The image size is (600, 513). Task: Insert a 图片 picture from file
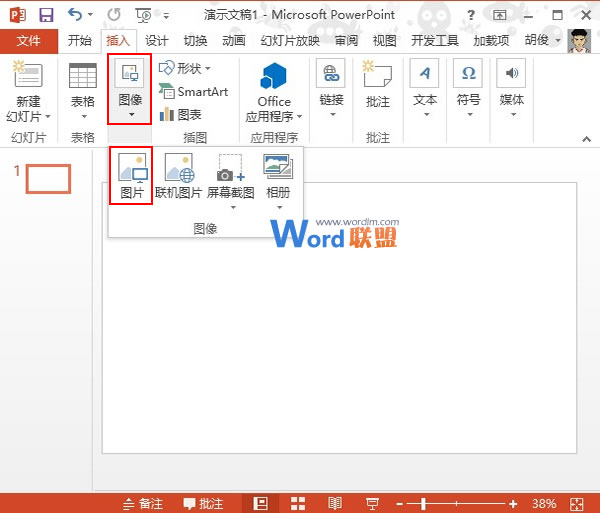[x=131, y=176]
